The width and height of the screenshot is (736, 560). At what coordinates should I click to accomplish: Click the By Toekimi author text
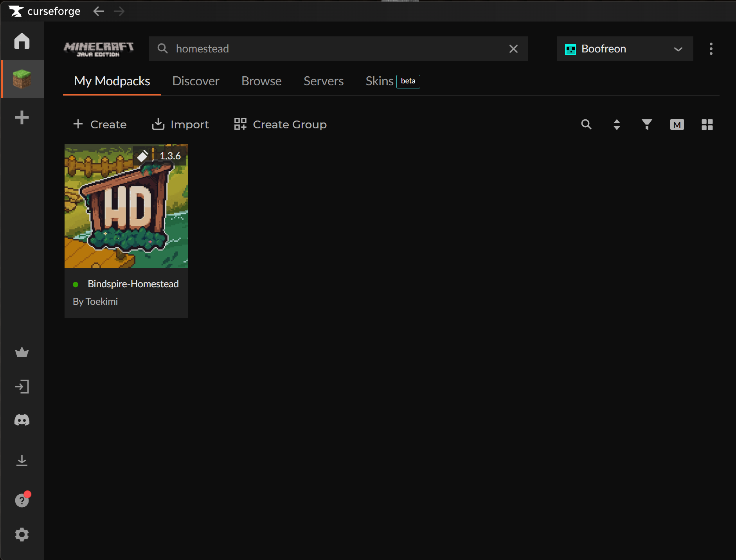(95, 301)
